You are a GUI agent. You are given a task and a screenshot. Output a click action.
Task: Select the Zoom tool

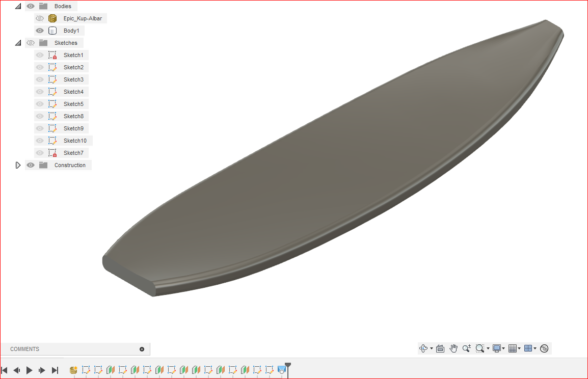[466, 348]
